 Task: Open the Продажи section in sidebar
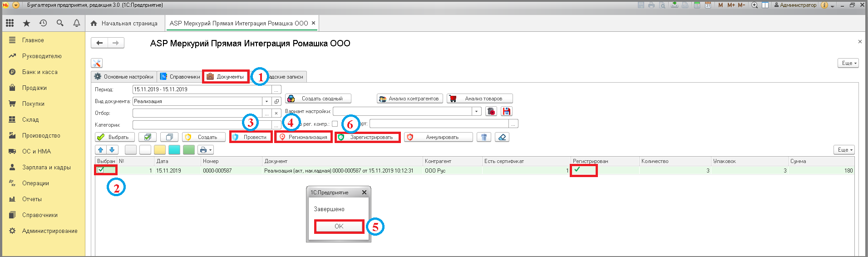point(35,88)
